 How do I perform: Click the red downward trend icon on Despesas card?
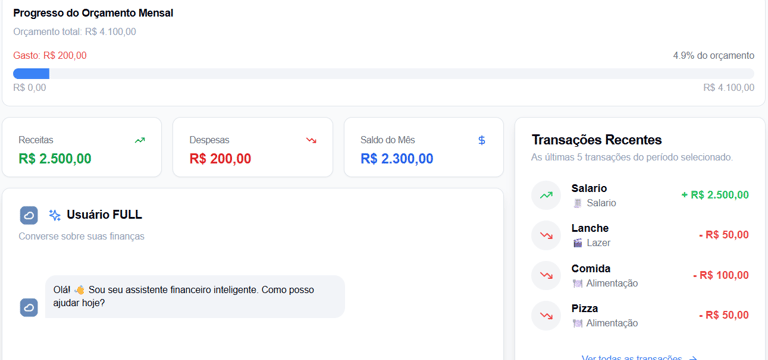coord(311,141)
